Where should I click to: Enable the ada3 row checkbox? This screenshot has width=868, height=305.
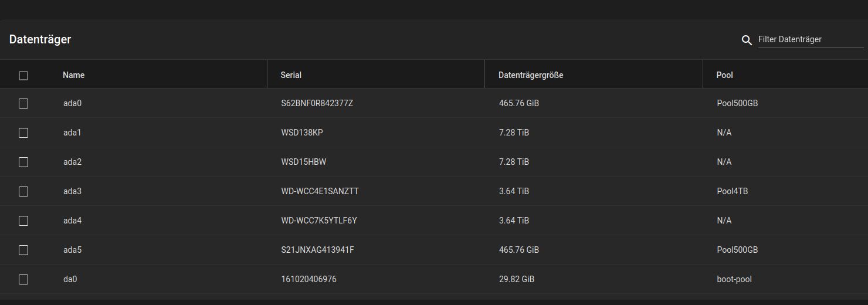coord(23,191)
